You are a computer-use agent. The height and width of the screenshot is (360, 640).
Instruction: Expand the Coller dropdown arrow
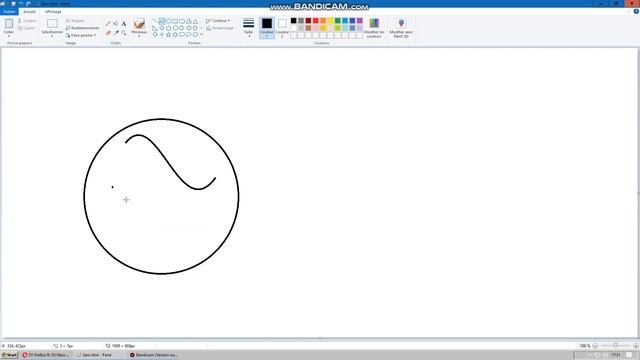[9, 36]
